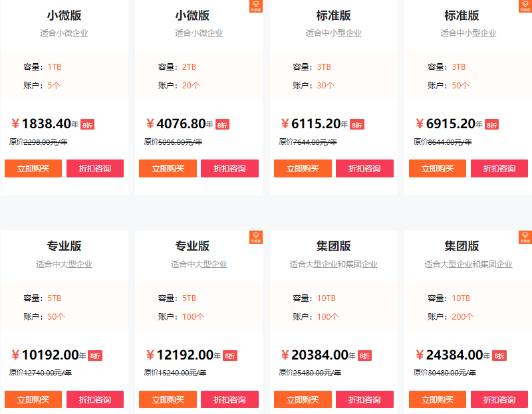Buy the ¥6915.20 标准版 plan now
The height and width of the screenshot is (414, 532).
(x=438, y=169)
